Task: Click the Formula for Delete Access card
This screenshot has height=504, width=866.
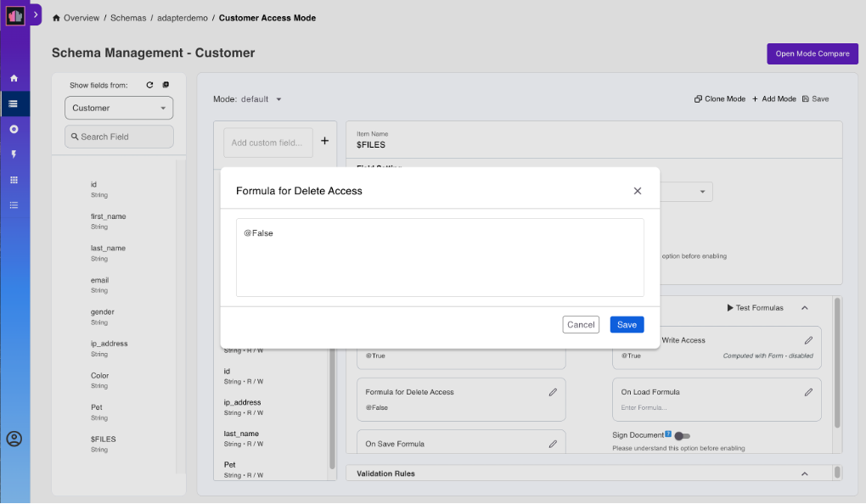Action: (x=461, y=400)
